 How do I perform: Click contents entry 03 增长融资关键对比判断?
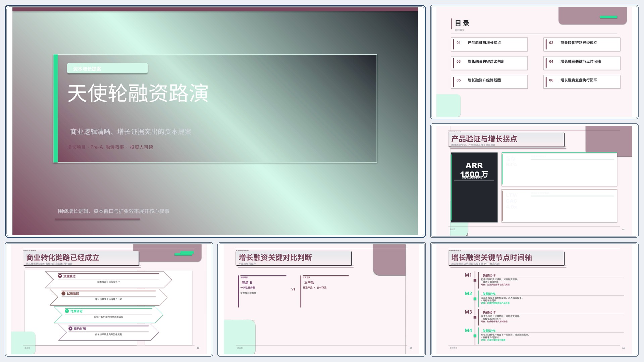489,63
